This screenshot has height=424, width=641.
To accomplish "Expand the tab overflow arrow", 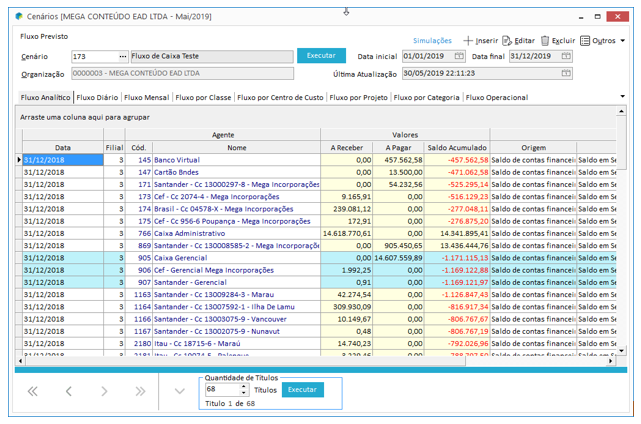I will coord(623,97).
